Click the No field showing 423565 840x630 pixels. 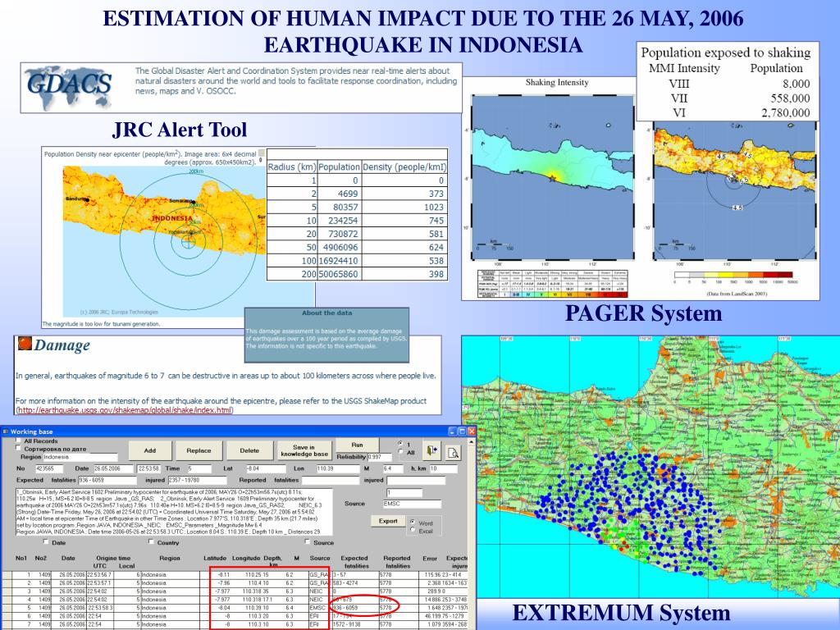[49, 468]
